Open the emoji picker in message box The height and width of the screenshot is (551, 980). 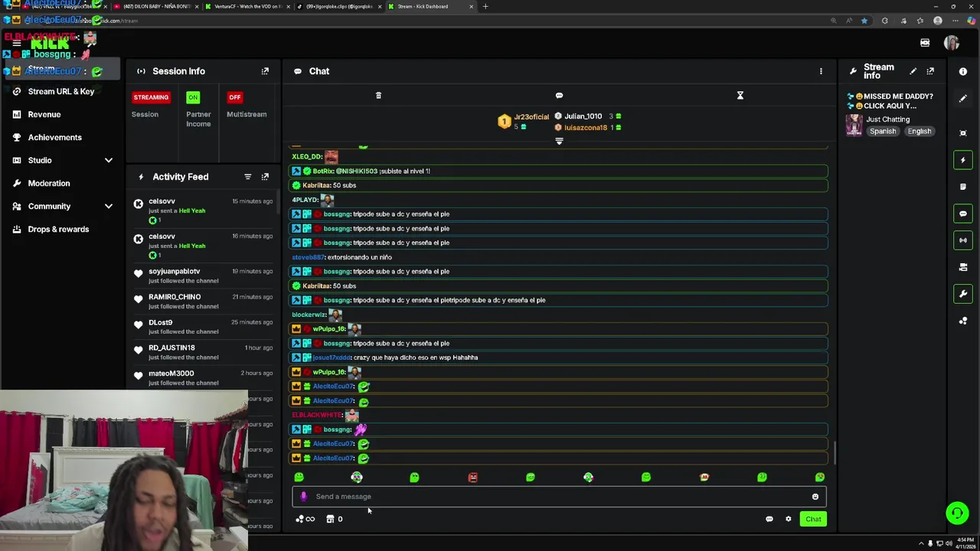pos(815,497)
